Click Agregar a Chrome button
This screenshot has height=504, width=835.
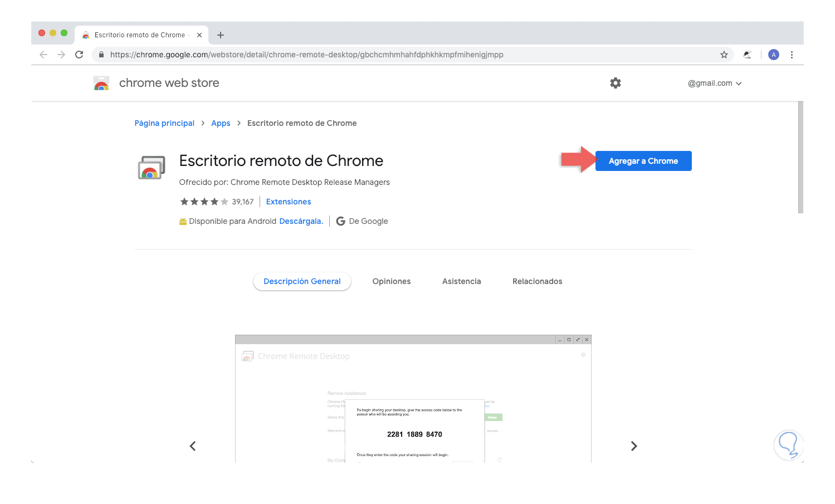click(643, 161)
